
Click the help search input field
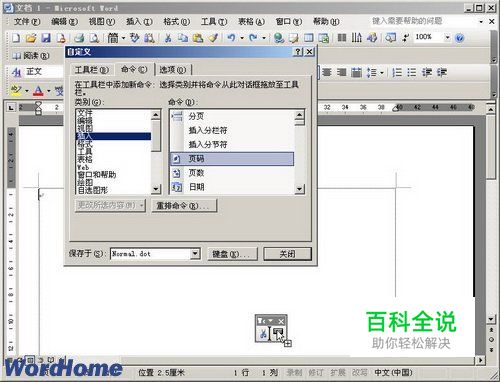[x=423, y=21]
